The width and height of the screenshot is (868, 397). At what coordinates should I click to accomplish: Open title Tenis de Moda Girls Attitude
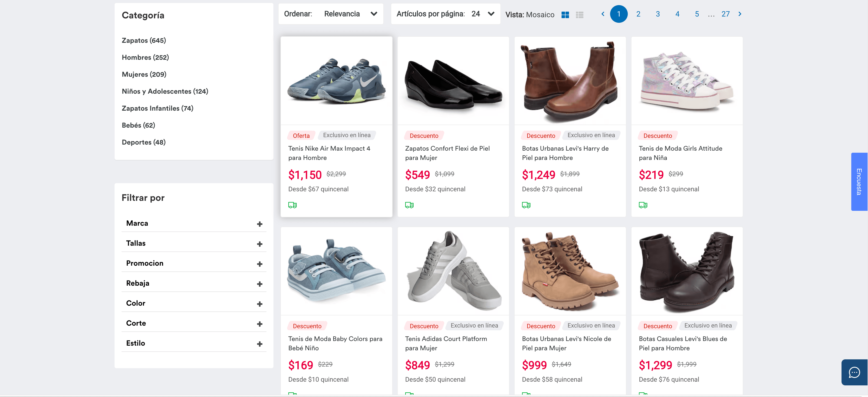[681, 153]
